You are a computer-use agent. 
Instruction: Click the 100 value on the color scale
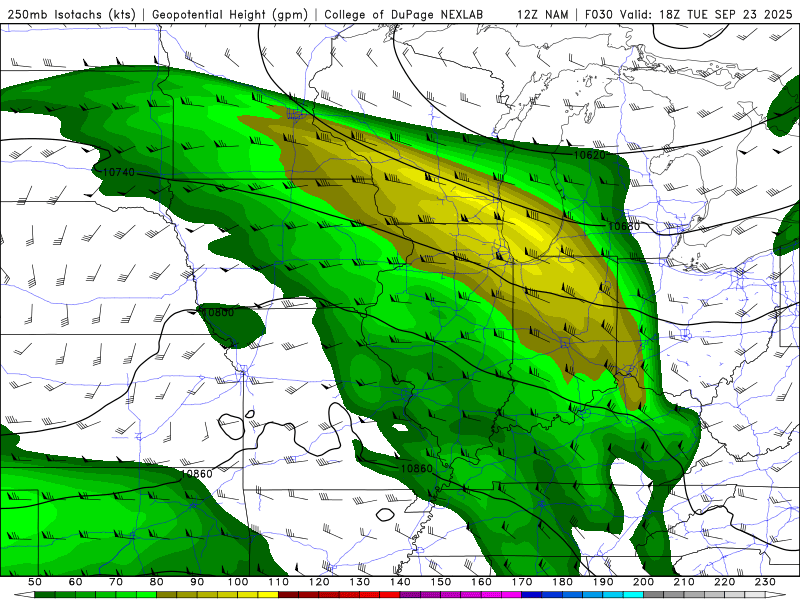pos(238,582)
